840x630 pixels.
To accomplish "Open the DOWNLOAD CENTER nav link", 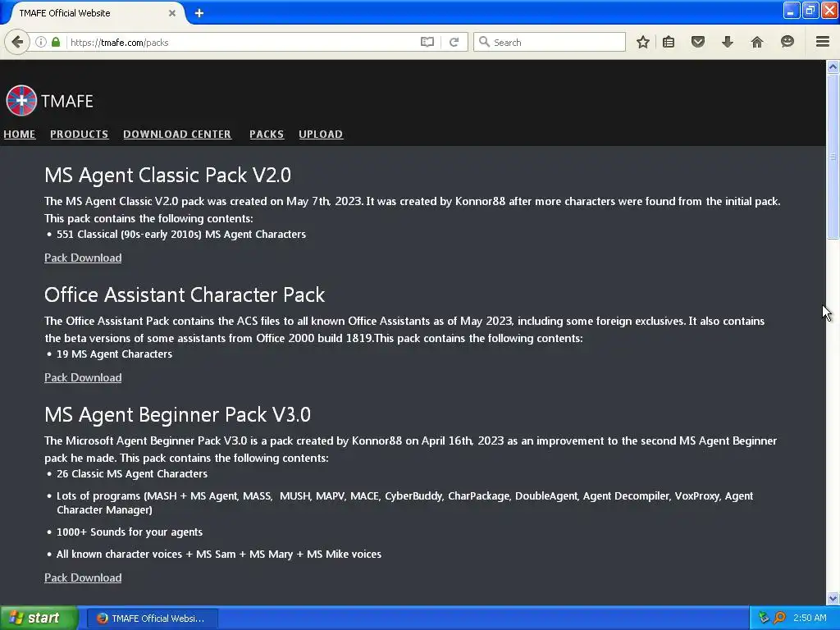I will (x=177, y=134).
